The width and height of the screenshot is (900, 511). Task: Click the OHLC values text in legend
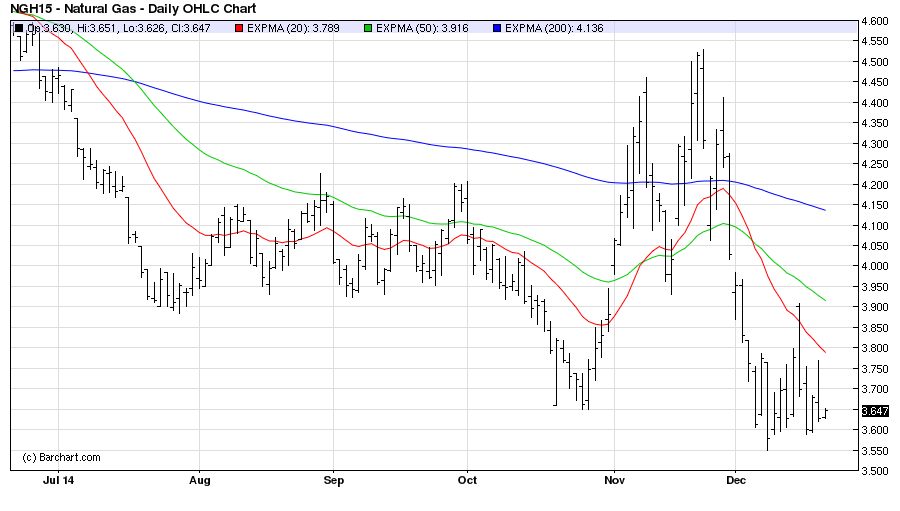point(127,28)
